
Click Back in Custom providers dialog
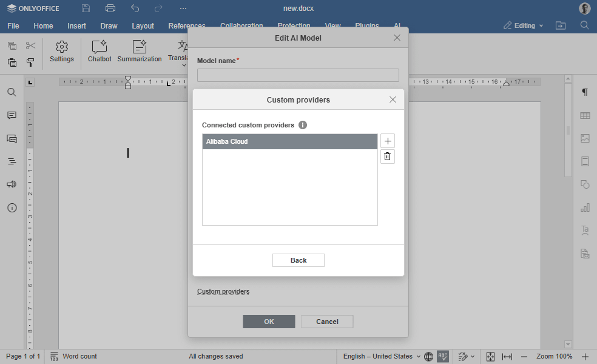point(298,260)
